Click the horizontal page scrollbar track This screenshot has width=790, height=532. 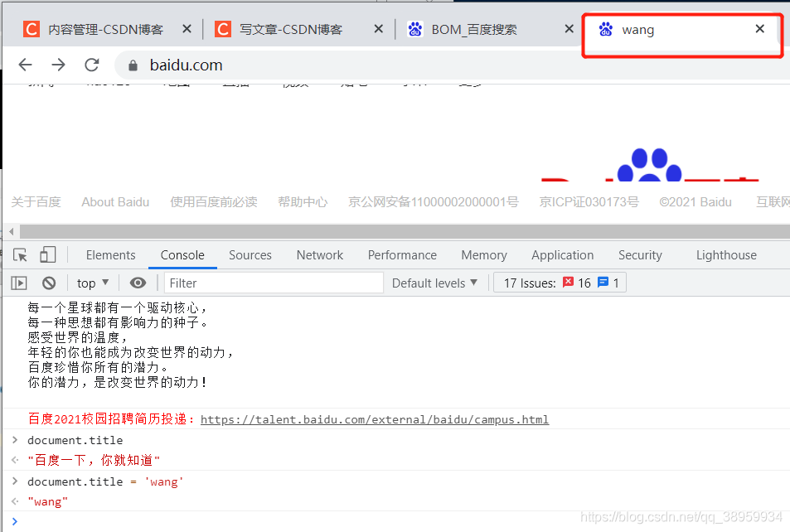(405, 232)
